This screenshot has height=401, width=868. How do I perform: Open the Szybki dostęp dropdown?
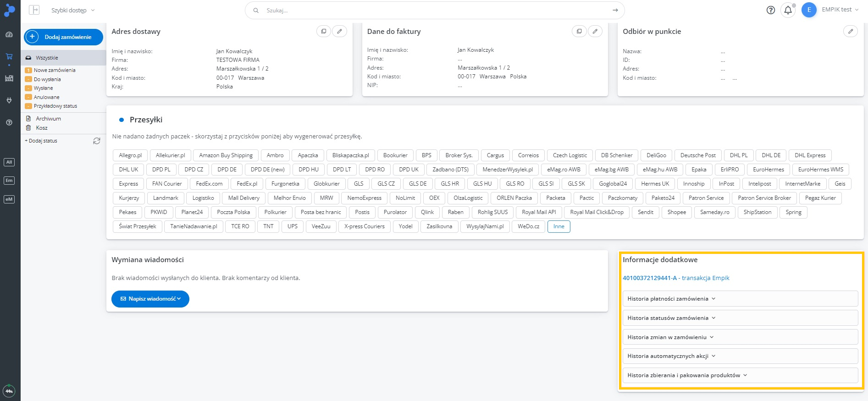tap(73, 10)
